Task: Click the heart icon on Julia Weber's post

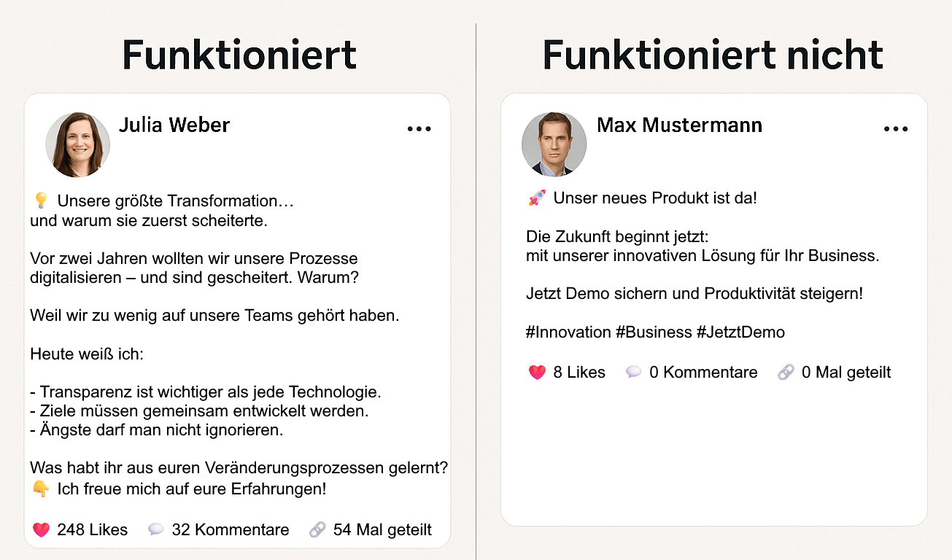Action: click(42, 529)
